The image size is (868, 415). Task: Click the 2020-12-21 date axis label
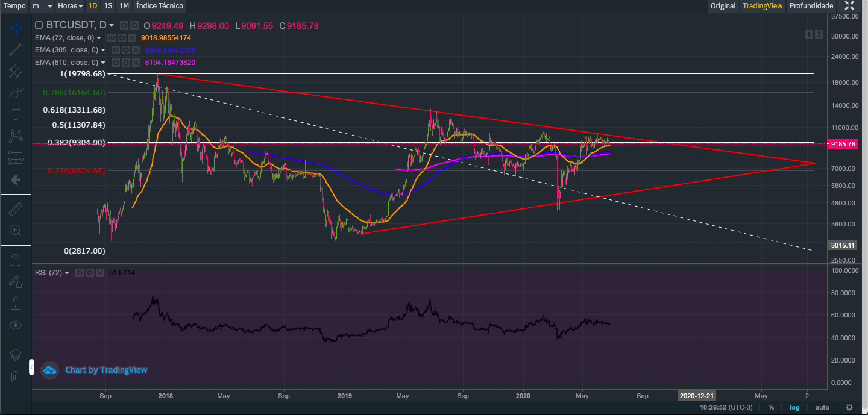697,396
